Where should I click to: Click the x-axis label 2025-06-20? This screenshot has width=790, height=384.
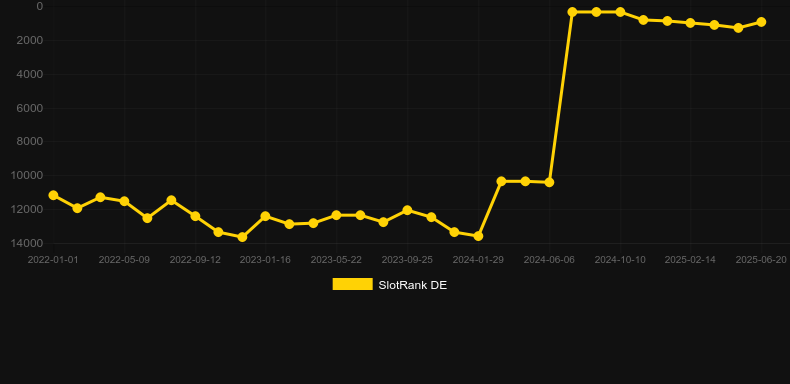tap(761, 260)
